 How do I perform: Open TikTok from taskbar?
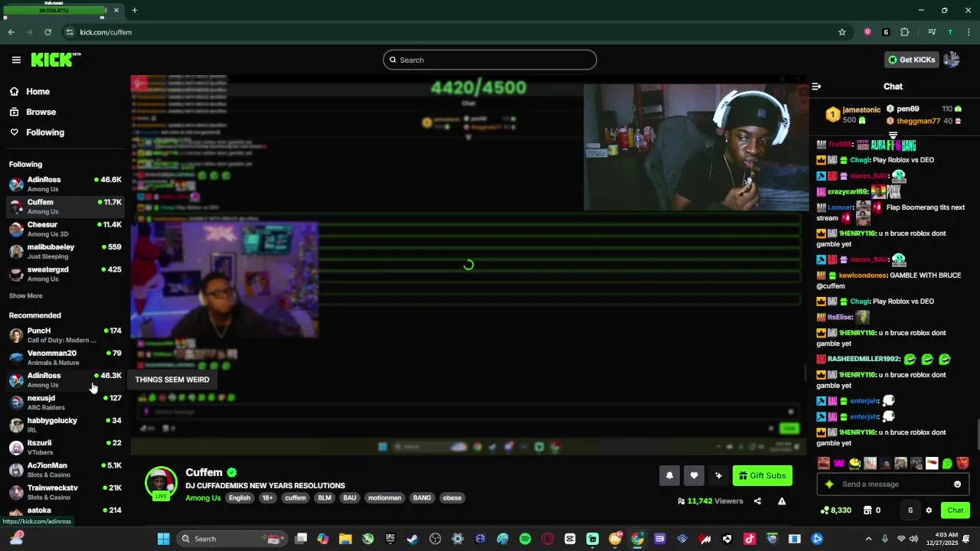click(750, 539)
